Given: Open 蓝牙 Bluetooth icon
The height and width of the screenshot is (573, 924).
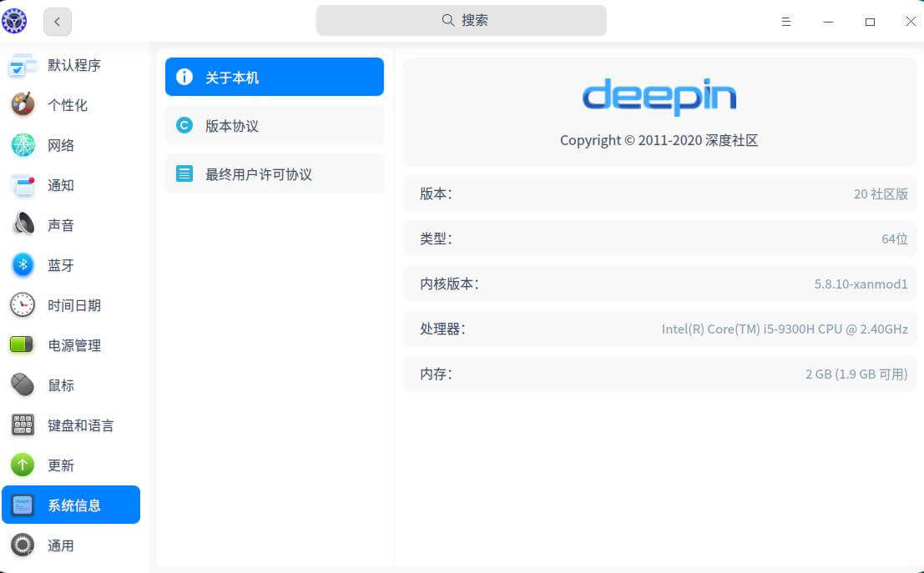Looking at the screenshot, I should 23,265.
